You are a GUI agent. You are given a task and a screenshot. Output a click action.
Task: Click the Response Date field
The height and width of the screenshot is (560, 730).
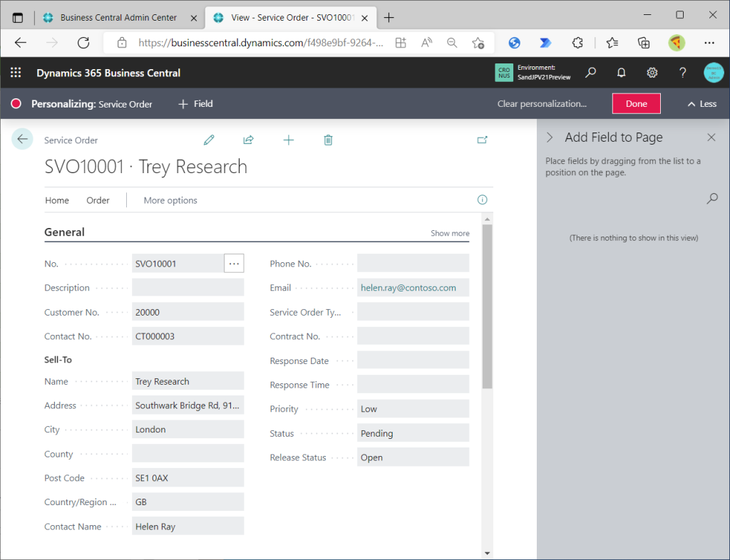413,360
